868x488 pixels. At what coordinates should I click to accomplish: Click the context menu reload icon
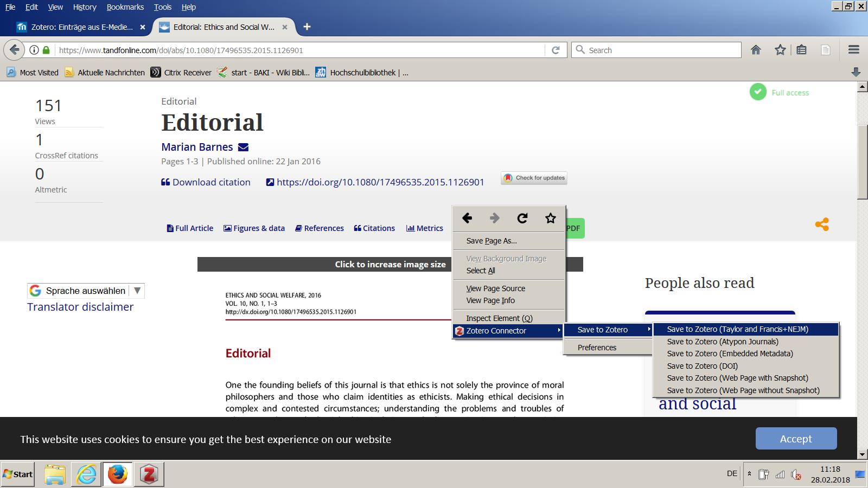coord(522,218)
